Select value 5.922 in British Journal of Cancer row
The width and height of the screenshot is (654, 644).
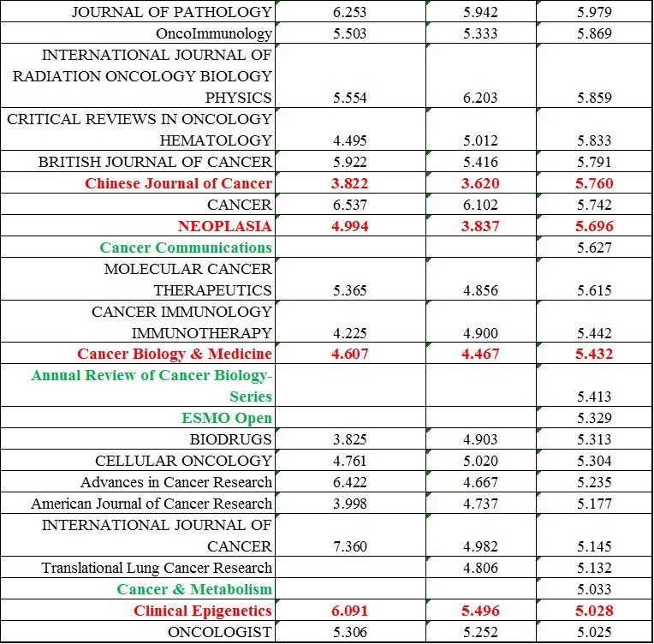[349, 162]
